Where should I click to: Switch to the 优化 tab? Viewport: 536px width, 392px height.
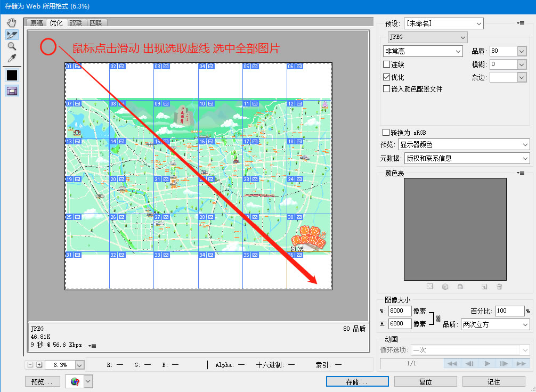coord(56,22)
